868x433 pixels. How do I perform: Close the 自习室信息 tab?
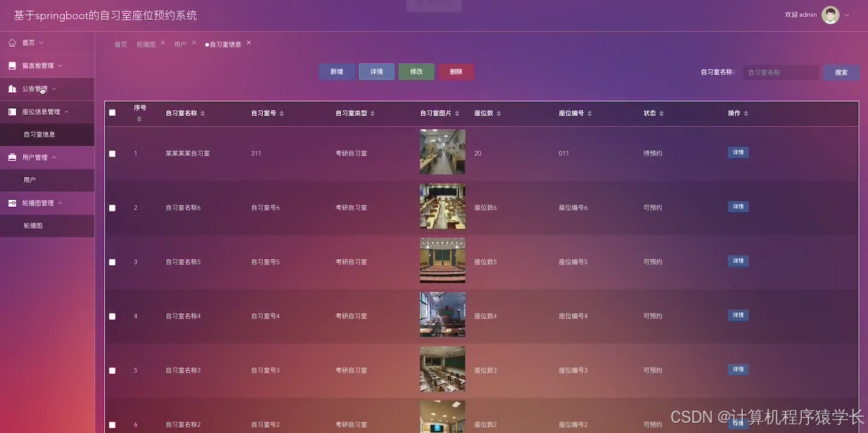[249, 43]
